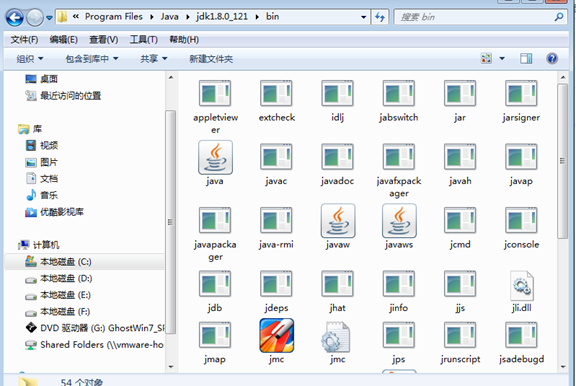
Task: Open the 编辑(E) menu
Action: 64,40
